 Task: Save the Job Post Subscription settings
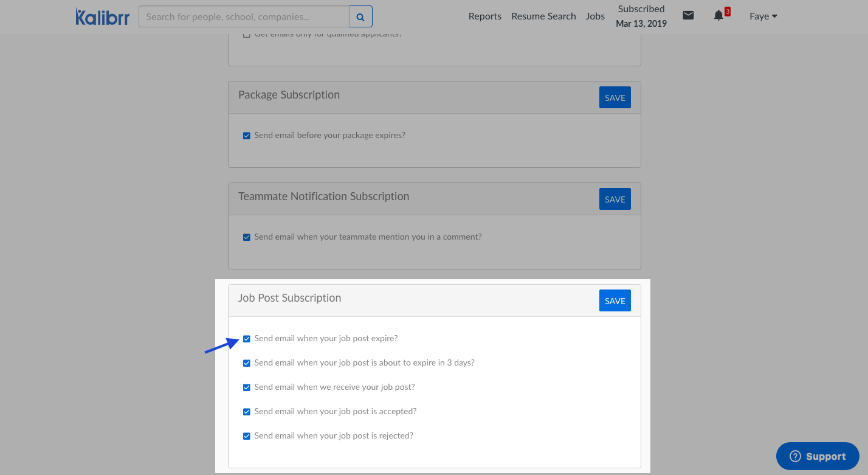(615, 300)
